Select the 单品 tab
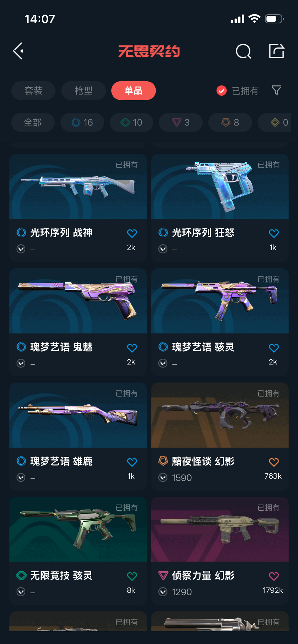 (x=134, y=91)
